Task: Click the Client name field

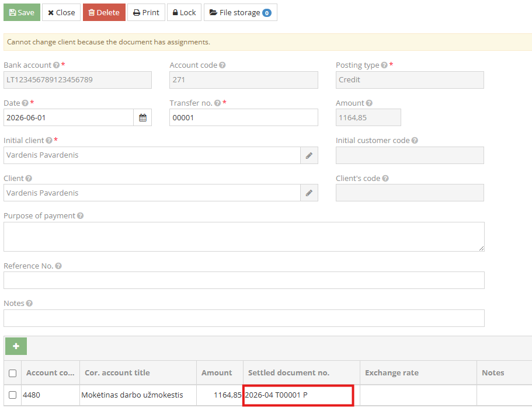Action: [x=152, y=193]
